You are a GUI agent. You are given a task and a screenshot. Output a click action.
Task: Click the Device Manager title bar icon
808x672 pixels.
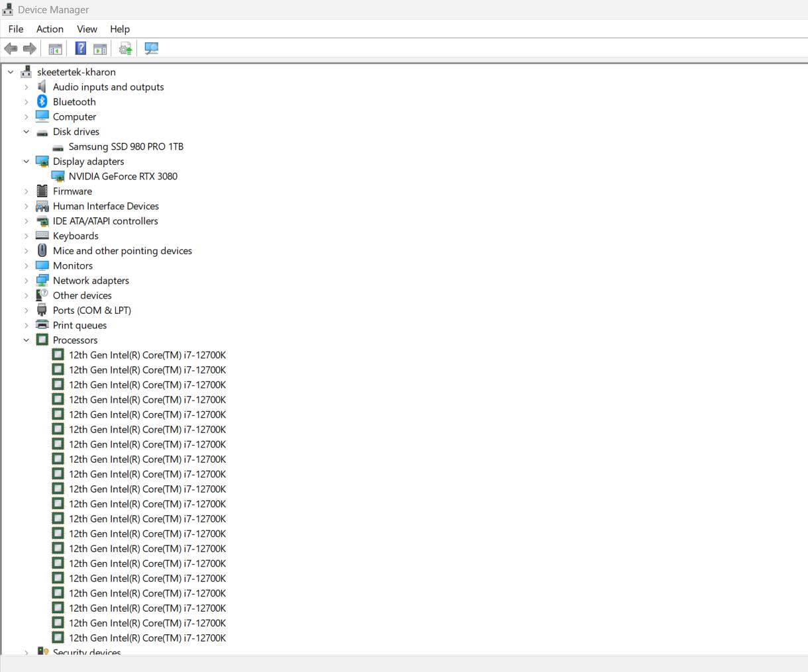pyautogui.click(x=7, y=9)
